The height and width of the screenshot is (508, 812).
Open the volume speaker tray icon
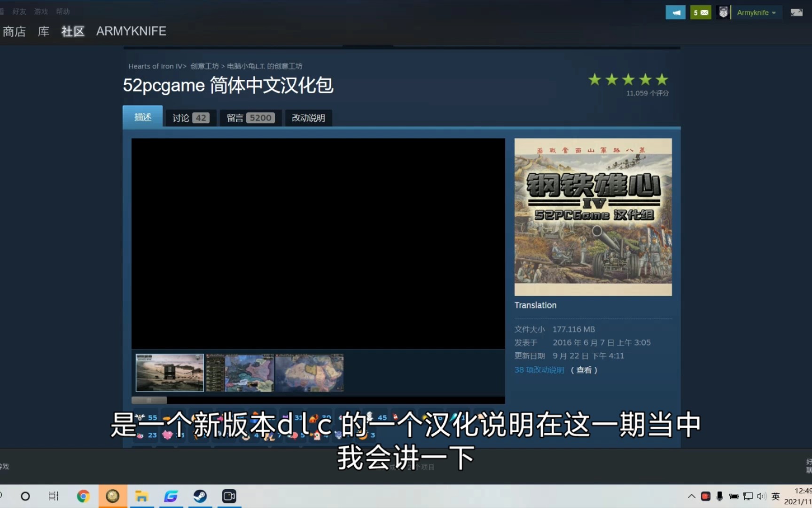(x=762, y=496)
